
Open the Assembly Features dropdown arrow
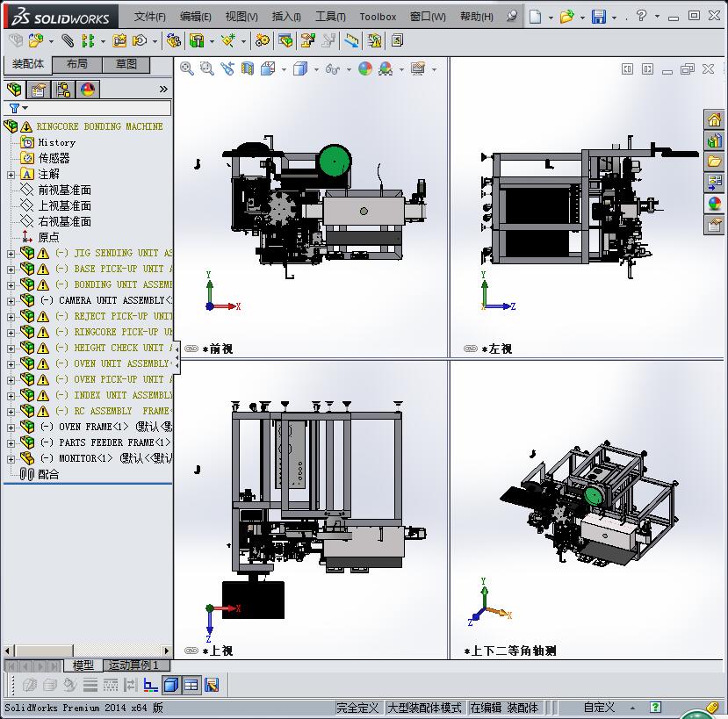[x=212, y=42]
